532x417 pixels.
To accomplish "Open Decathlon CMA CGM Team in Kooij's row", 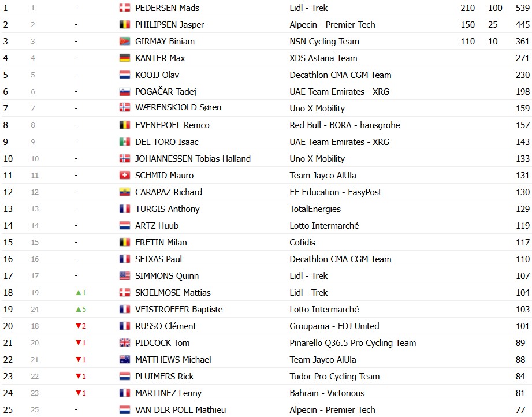I will coord(340,75).
